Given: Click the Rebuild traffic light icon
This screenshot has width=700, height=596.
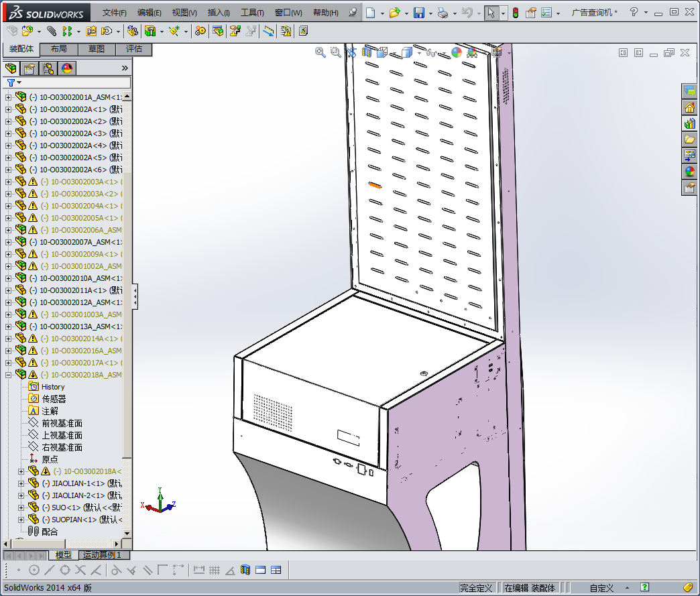Looking at the screenshot, I should (516, 13).
